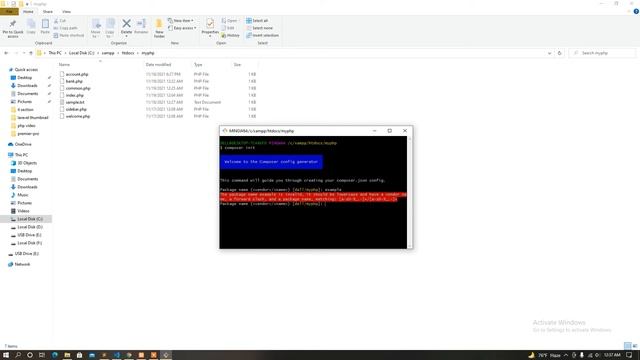
Task: Open Task View in taskbar
Action: pyautogui.click(x=42, y=355)
